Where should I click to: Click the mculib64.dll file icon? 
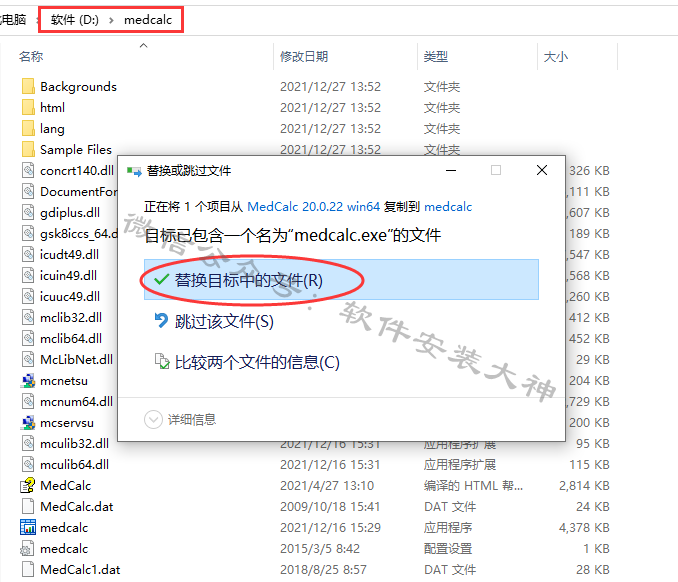(x=28, y=464)
